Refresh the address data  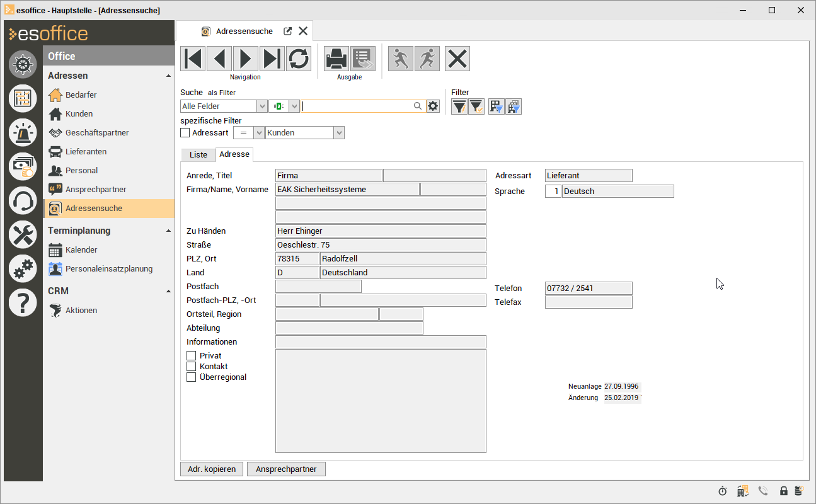(299, 59)
